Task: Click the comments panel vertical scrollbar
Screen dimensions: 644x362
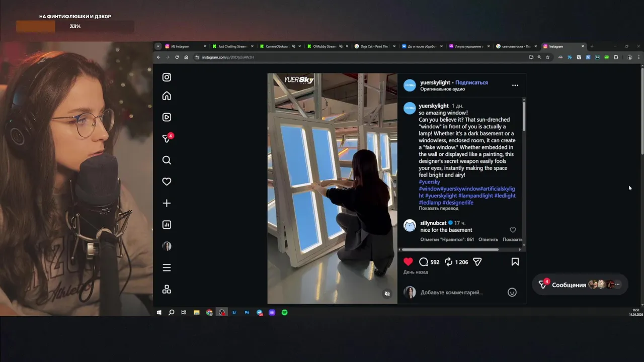Action: [x=524, y=116]
